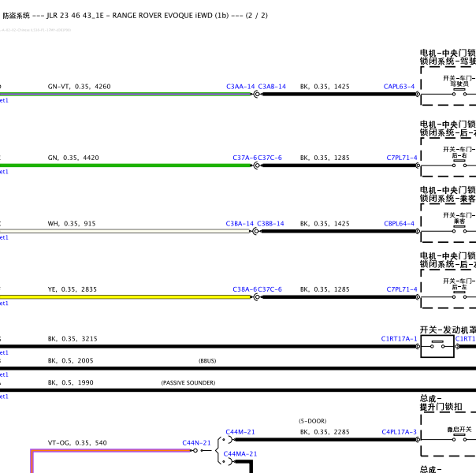The height and width of the screenshot is (473, 476).
Task: Select "BK, 0.35, 1425" label before CBPL64-4
Action: coord(325,224)
